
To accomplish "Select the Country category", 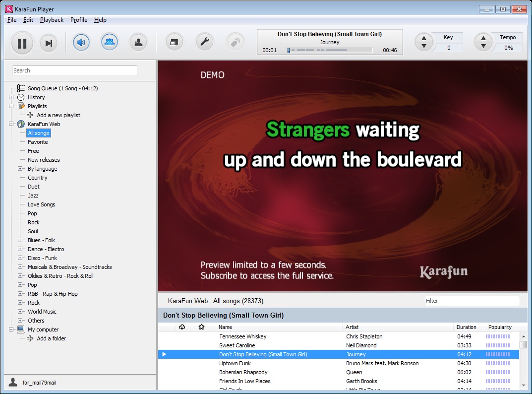I will point(37,178).
